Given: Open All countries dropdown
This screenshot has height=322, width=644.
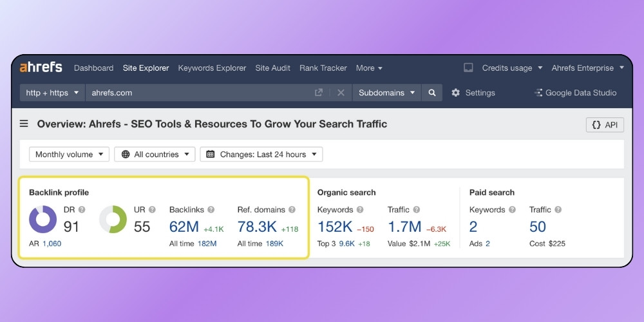Looking at the screenshot, I should pos(155,155).
